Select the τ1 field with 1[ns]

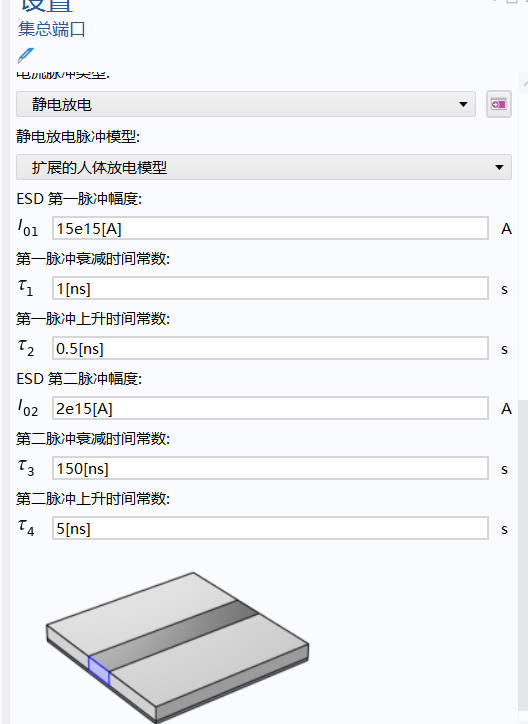click(270, 288)
